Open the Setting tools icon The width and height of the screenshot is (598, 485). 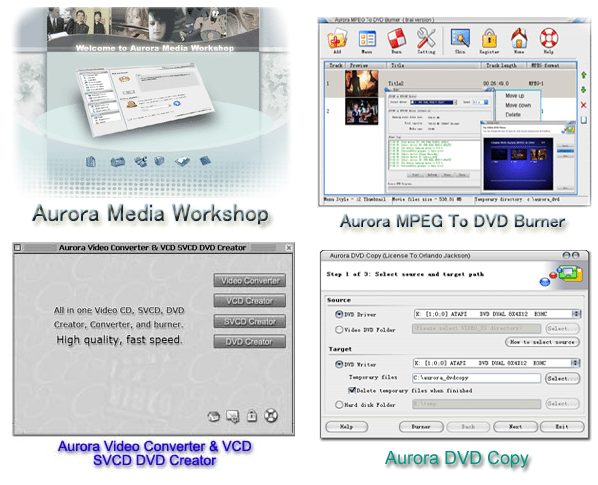426,39
